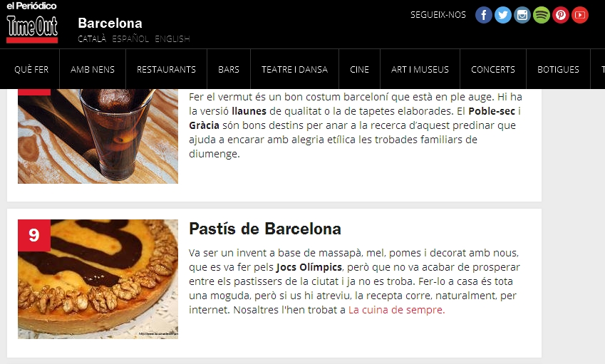Open the Spotify social icon
The image size is (605, 364).
[542, 15]
